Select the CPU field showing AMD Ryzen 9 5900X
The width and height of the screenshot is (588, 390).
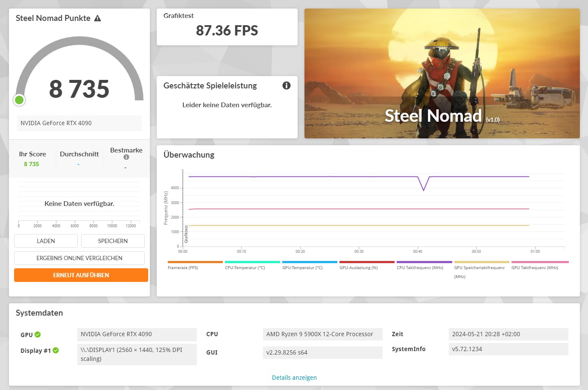pos(322,334)
